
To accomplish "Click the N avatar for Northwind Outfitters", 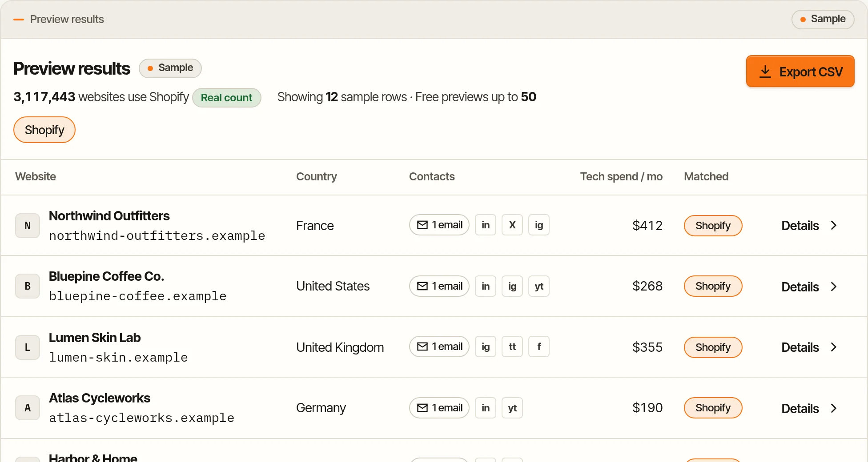I will (x=28, y=226).
